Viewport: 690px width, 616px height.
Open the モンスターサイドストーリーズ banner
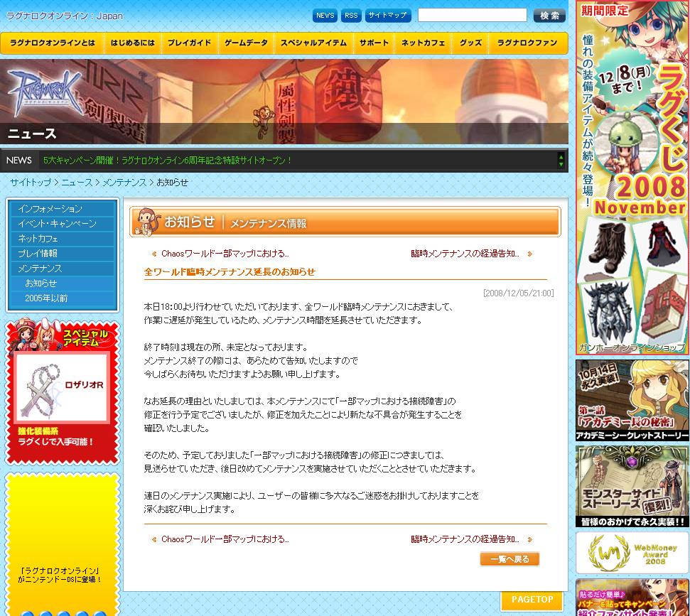[x=632, y=486]
